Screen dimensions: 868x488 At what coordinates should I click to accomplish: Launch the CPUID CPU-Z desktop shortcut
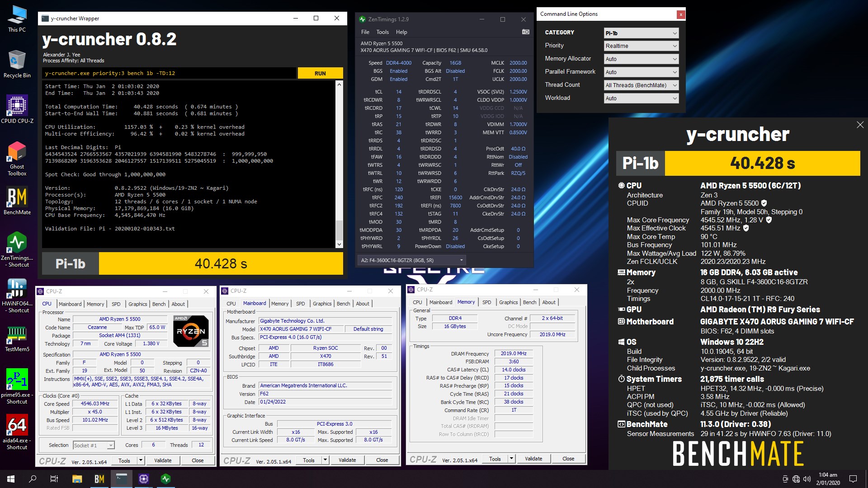pyautogui.click(x=17, y=109)
